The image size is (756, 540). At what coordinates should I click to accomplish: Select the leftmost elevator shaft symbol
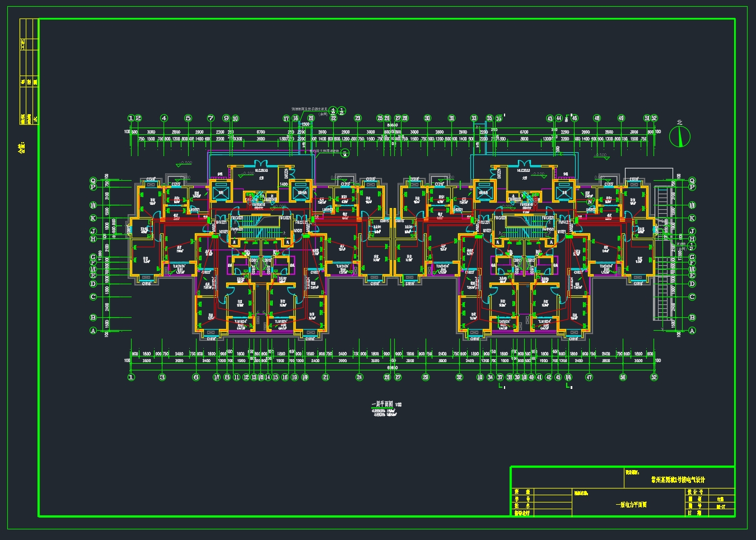click(221, 192)
